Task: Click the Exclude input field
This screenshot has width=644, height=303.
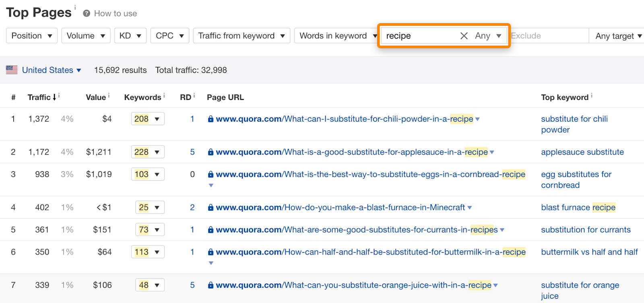Action: (549, 36)
